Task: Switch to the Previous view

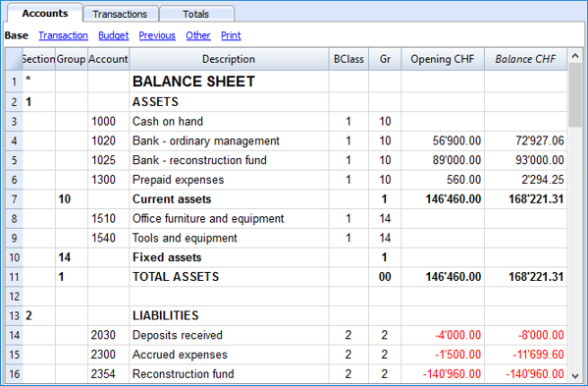Action: (x=157, y=35)
